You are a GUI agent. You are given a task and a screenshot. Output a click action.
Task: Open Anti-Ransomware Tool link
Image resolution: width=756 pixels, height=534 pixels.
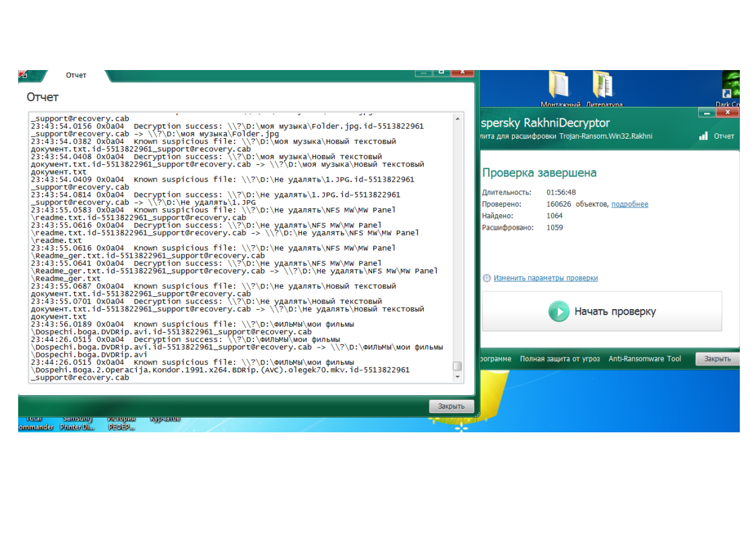click(645, 358)
